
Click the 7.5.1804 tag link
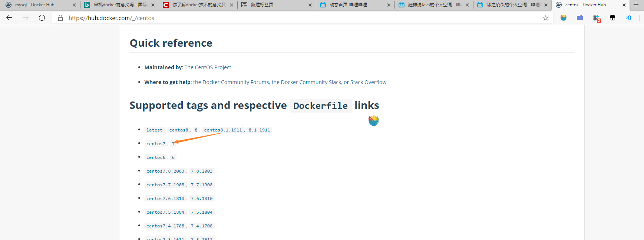pos(202,212)
